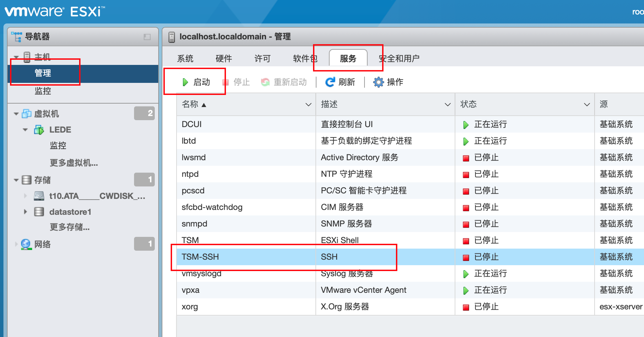Viewport: 644px width, 337px height.
Task: Expand the datastore1 tree node
Action: pyautogui.click(x=25, y=212)
